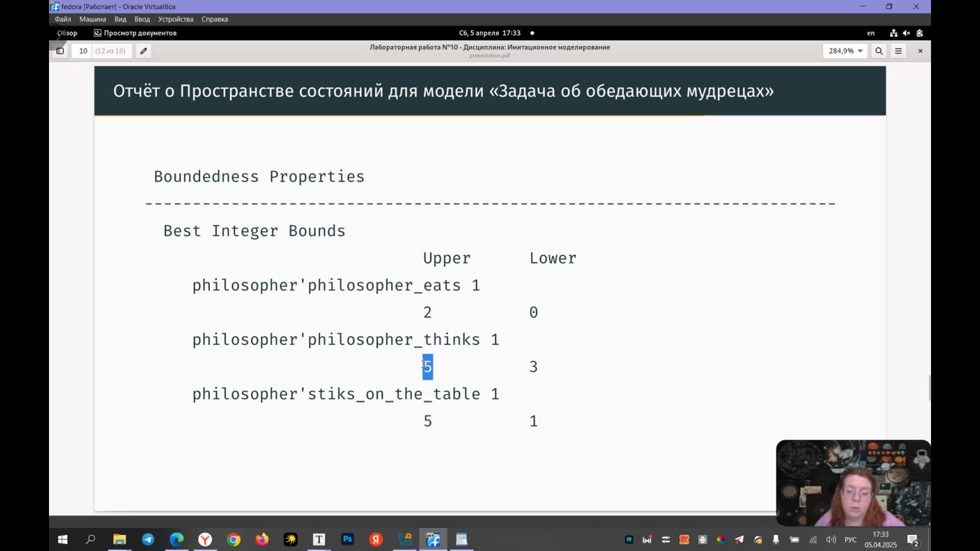Click the philosopher_thinks 1 row label
Screen dimensions: 980x551
346,340
